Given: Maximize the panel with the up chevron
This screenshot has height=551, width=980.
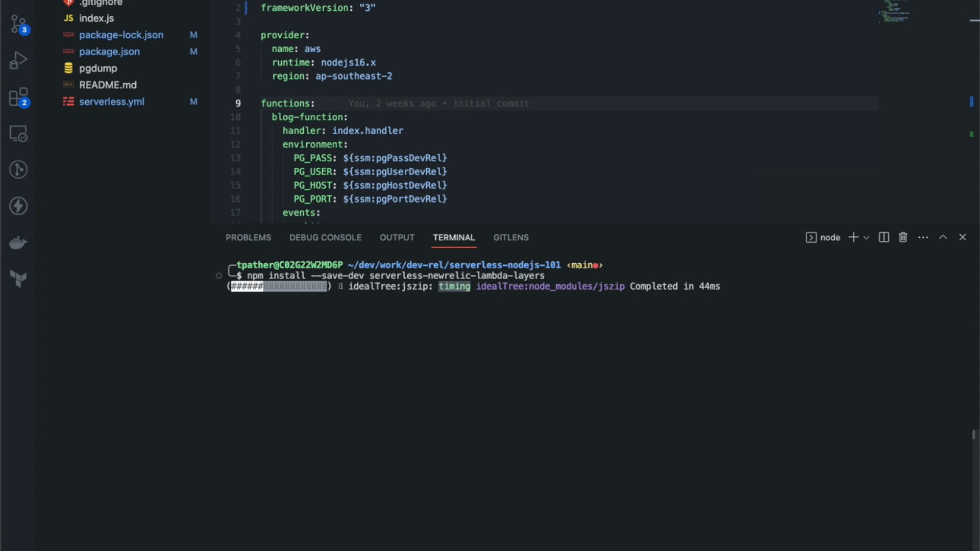Looking at the screenshot, I should (x=943, y=237).
